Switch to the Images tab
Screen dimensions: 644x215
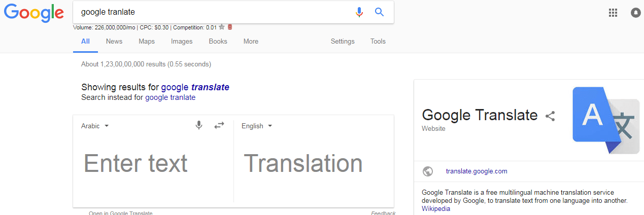(x=182, y=42)
